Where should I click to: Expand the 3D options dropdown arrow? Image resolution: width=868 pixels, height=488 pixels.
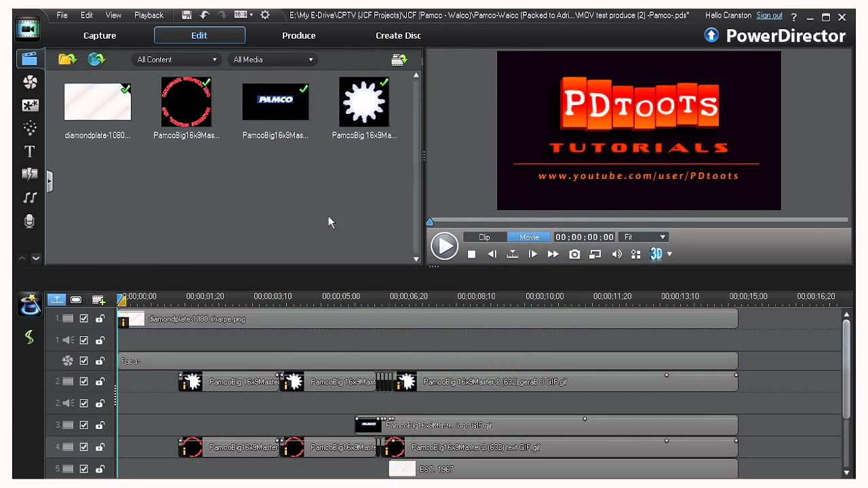[x=670, y=254]
